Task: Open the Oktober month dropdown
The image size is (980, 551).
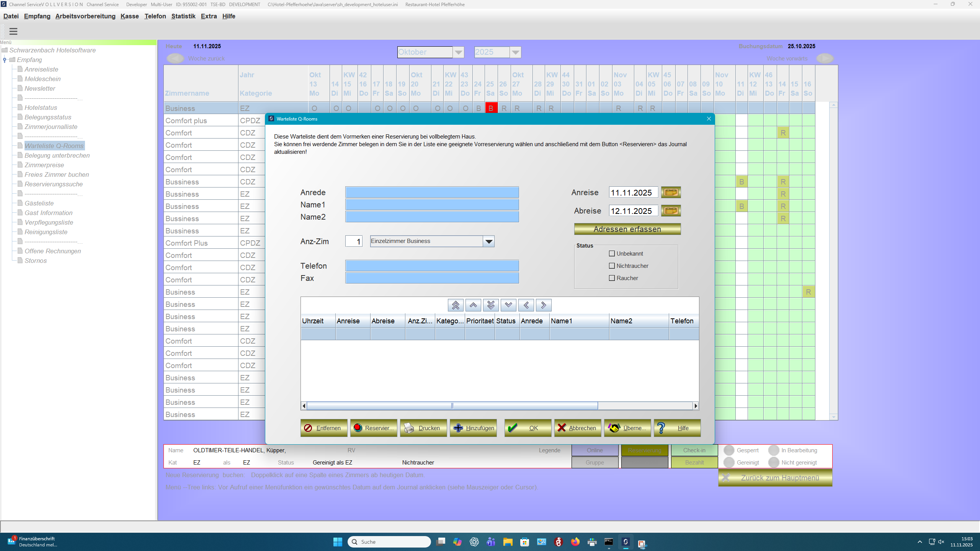Action: 458,52
